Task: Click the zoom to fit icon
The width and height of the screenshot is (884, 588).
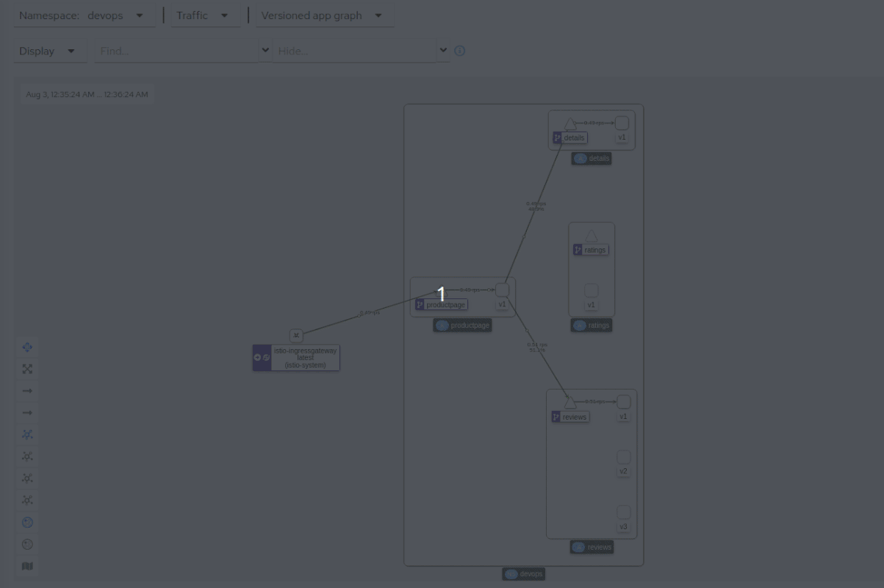Action: tap(27, 369)
